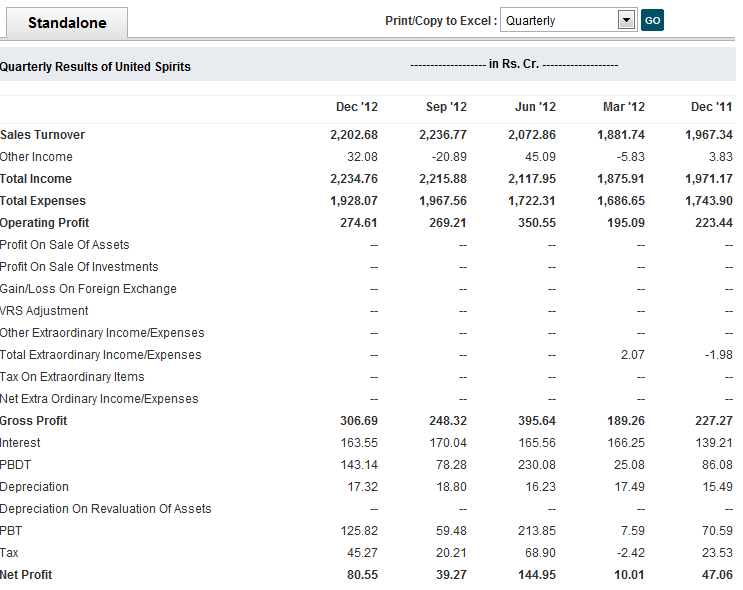The height and width of the screenshot is (590, 743).
Task: Click Sales Turnover value 2,202.68
Action: click(354, 135)
